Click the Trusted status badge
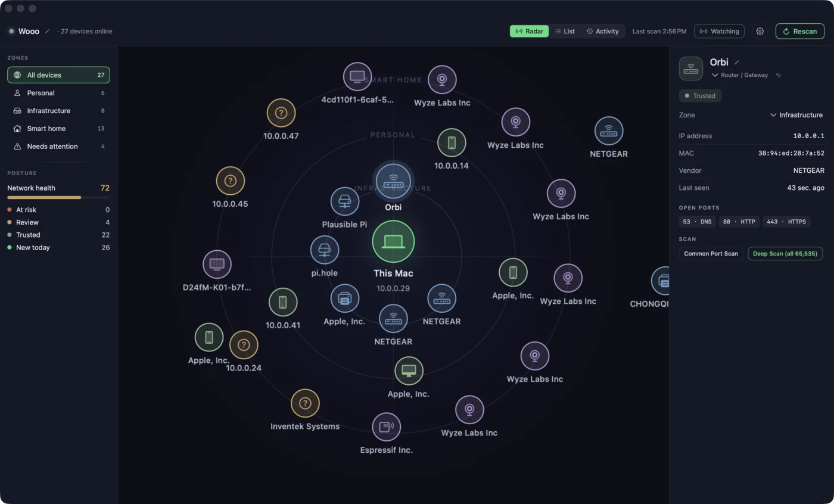This screenshot has width=834, height=504. [700, 95]
